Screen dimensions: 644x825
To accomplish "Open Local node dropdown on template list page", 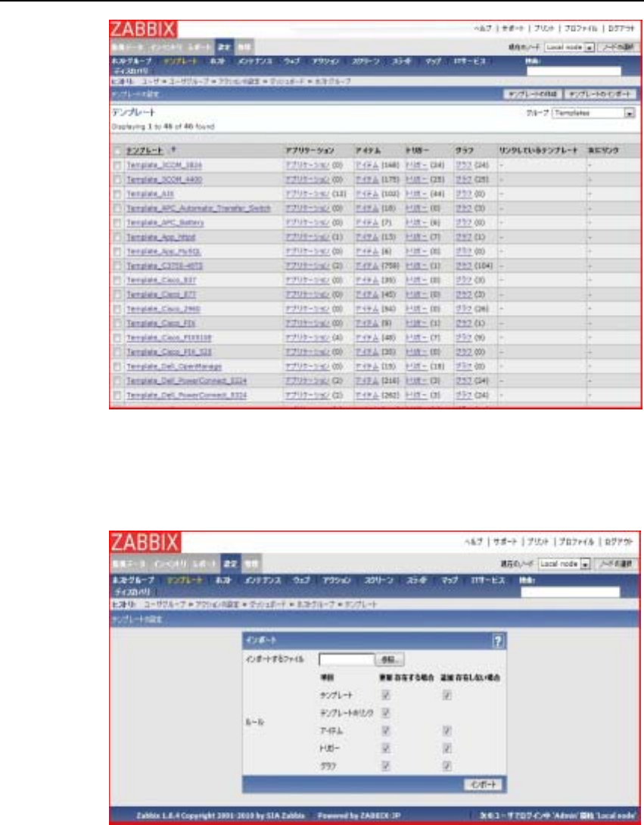I will tap(569, 48).
